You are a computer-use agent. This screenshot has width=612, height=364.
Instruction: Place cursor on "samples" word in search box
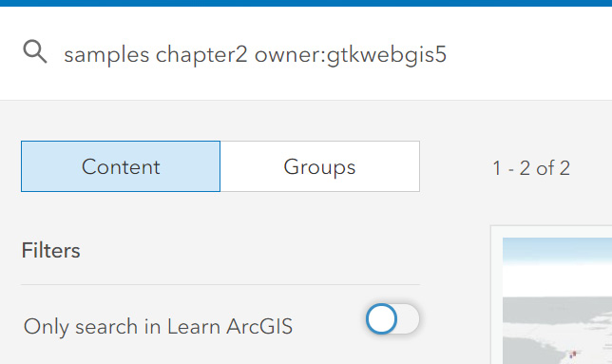(x=106, y=54)
